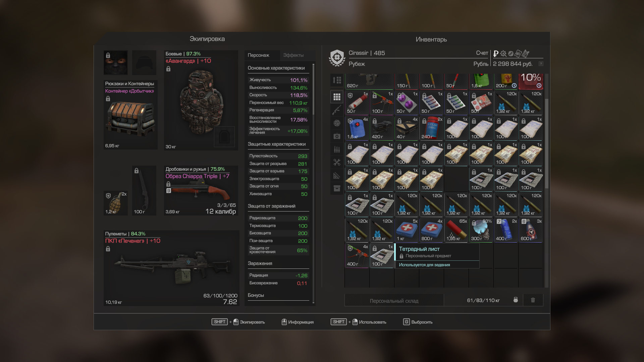Filter inventory by ammunition bullets icon
This screenshot has width=644, height=362.
337,149
